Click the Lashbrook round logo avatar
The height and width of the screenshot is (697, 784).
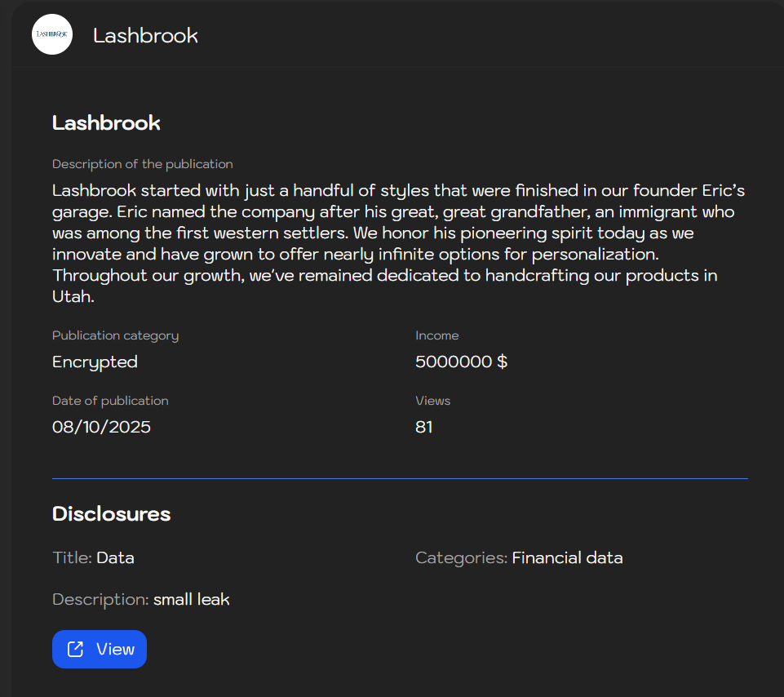pyautogui.click(x=52, y=34)
